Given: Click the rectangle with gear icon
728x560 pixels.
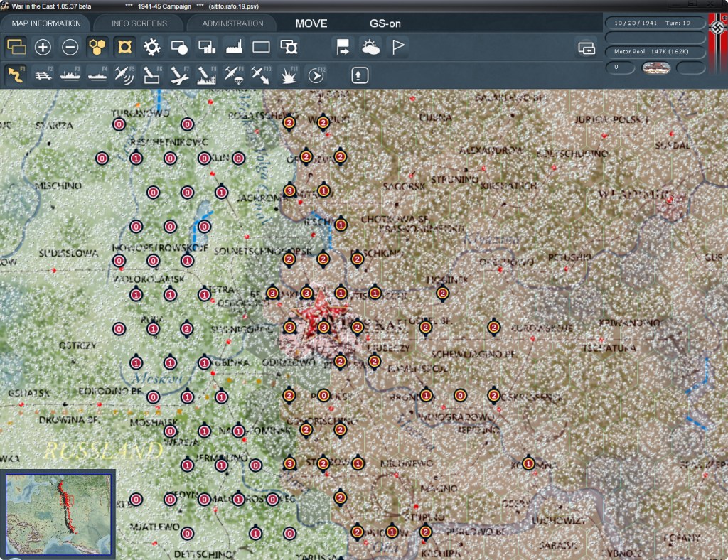Looking at the screenshot, I should click(x=289, y=47).
